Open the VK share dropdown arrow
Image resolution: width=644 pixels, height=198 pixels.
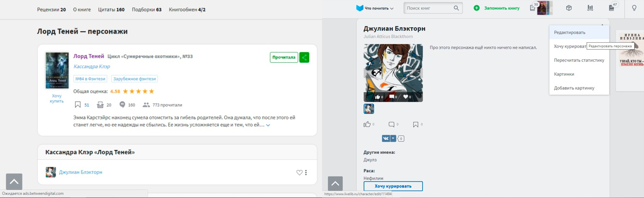coord(393,138)
